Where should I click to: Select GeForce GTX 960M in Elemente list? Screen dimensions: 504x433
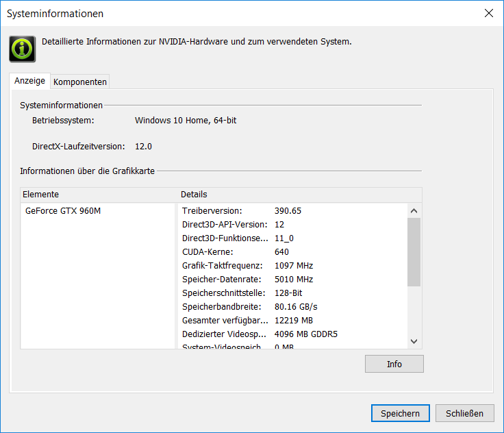tap(63, 211)
